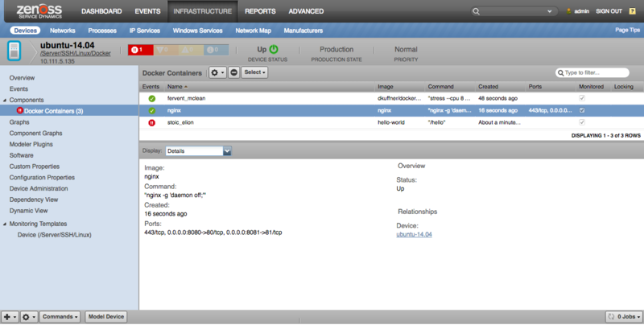Switch to the Networks tab
Viewport: 644px width, 325px height.
[x=63, y=31]
